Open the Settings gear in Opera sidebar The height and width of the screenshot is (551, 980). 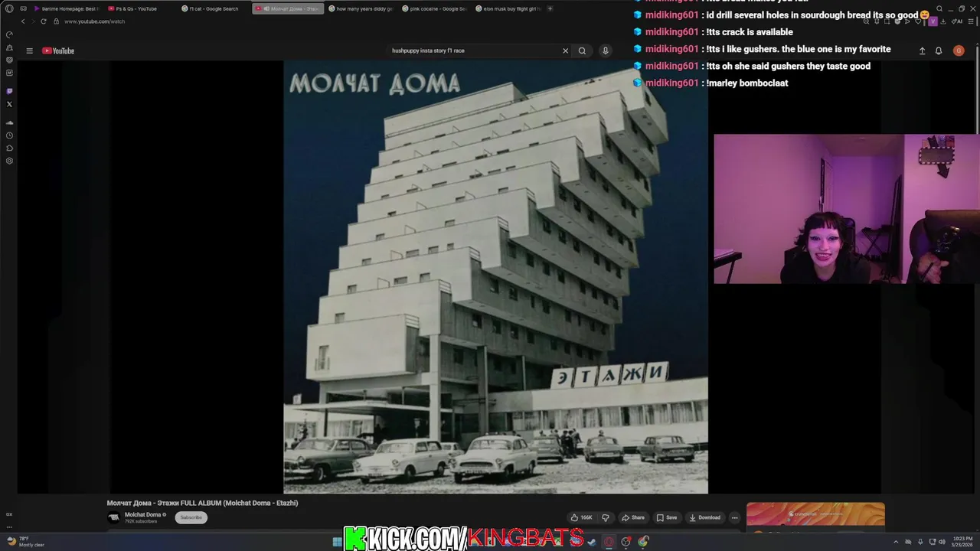[x=9, y=161]
